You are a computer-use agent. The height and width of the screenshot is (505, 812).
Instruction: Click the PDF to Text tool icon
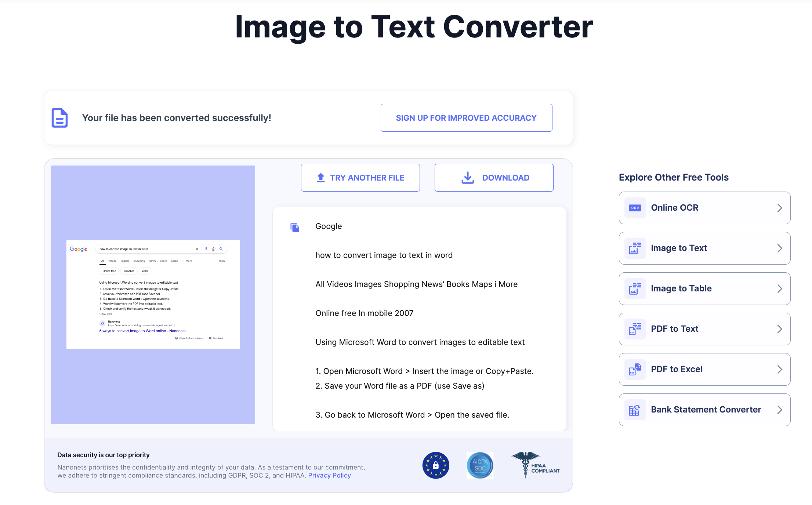tap(634, 328)
